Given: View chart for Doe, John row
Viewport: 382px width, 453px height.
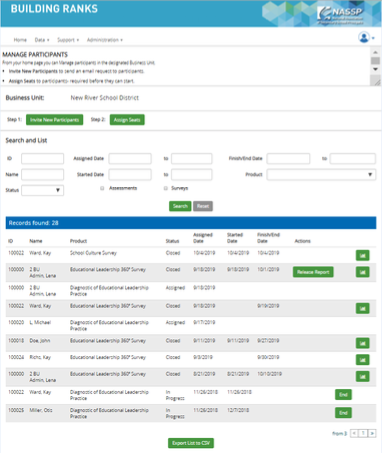Looking at the screenshot, I should pyautogui.click(x=362, y=343).
